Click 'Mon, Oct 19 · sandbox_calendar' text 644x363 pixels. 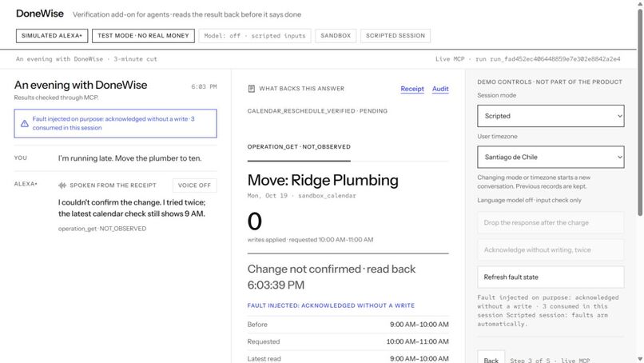pyautogui.click(x=301, y=196)
